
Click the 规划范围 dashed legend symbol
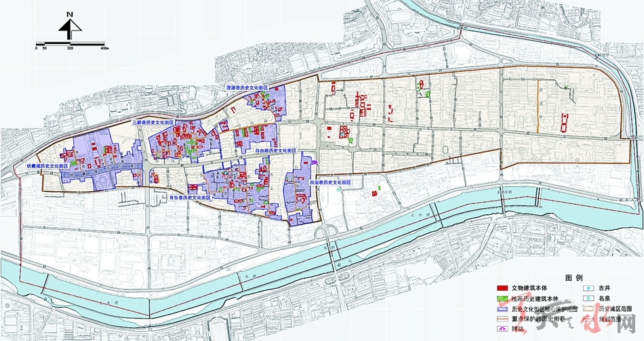tap(587, 317)
